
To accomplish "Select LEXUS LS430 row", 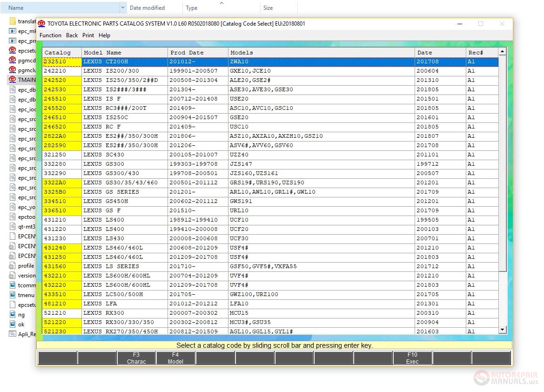I will [270, 238].
